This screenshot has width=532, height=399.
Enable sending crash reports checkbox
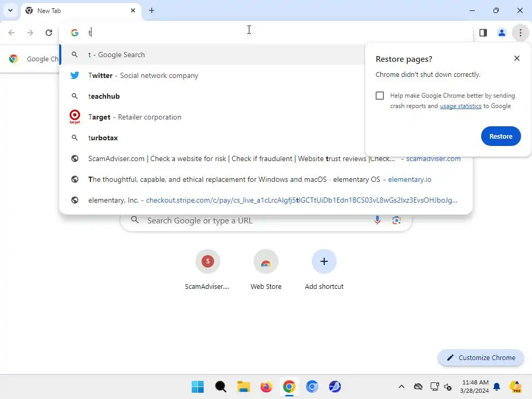380,96
